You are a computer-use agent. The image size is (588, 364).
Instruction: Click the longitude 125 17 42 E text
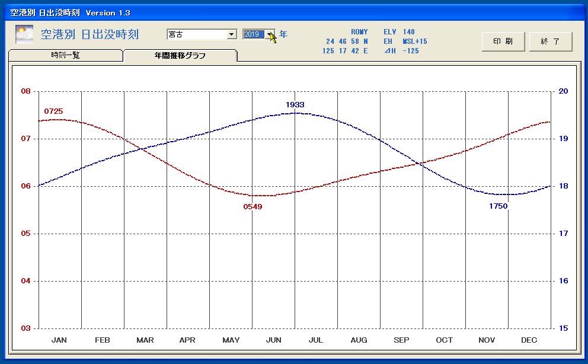344,50
